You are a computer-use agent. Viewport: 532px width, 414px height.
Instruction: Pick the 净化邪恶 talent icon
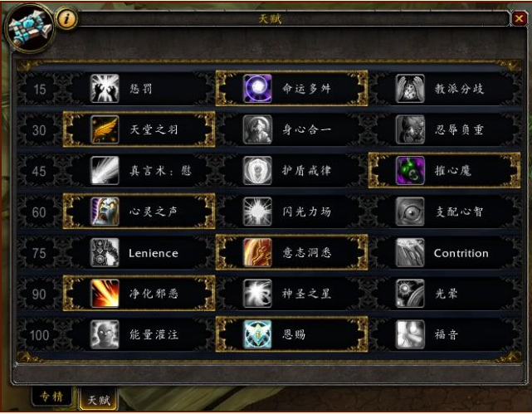[105, 294]
